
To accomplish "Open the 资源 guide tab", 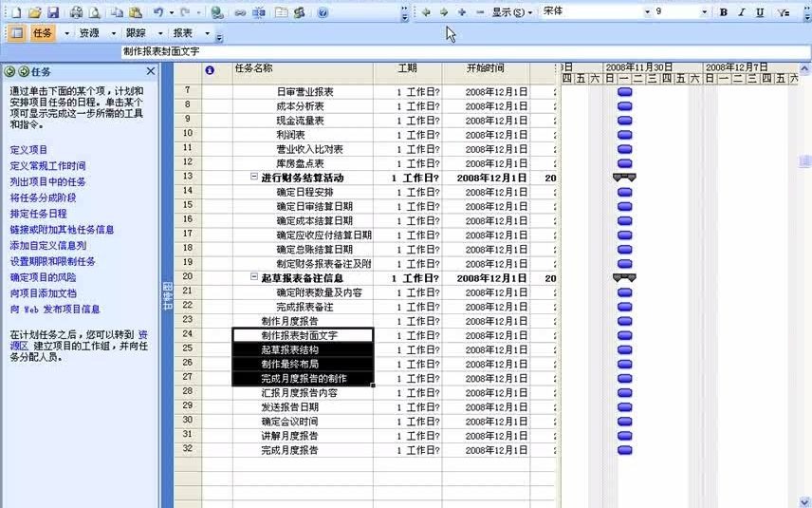I will 89,33.
